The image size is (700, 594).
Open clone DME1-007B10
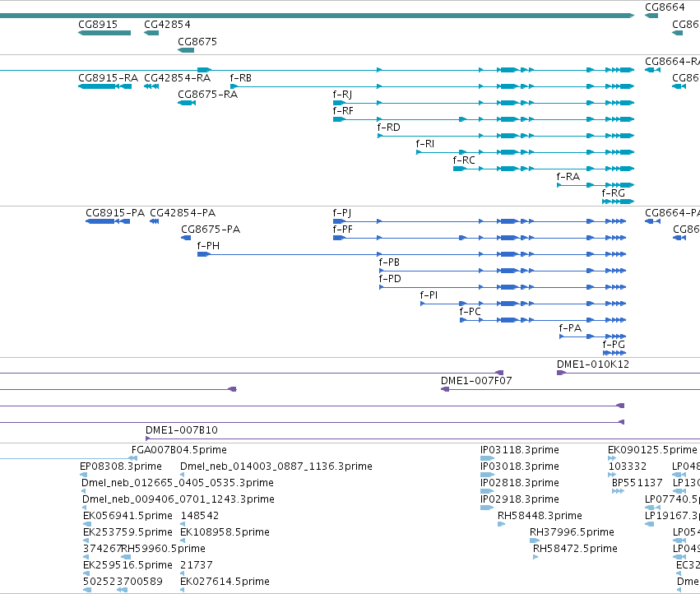[x=423, y=439]
